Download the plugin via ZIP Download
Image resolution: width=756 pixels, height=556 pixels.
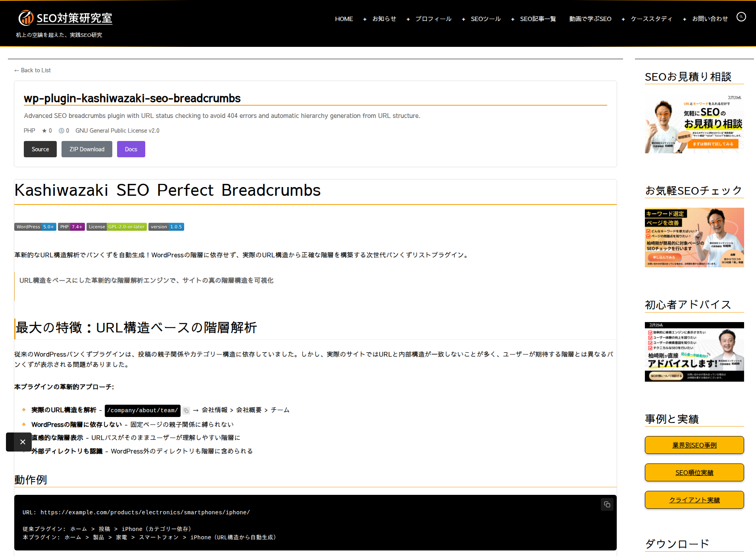click(x=87, y=149)
